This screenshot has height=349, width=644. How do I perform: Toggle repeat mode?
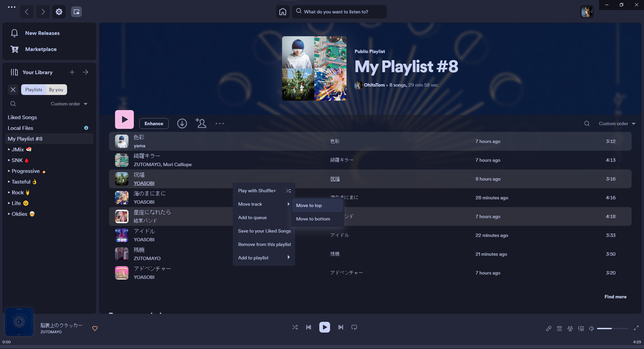tap(354, 327)
